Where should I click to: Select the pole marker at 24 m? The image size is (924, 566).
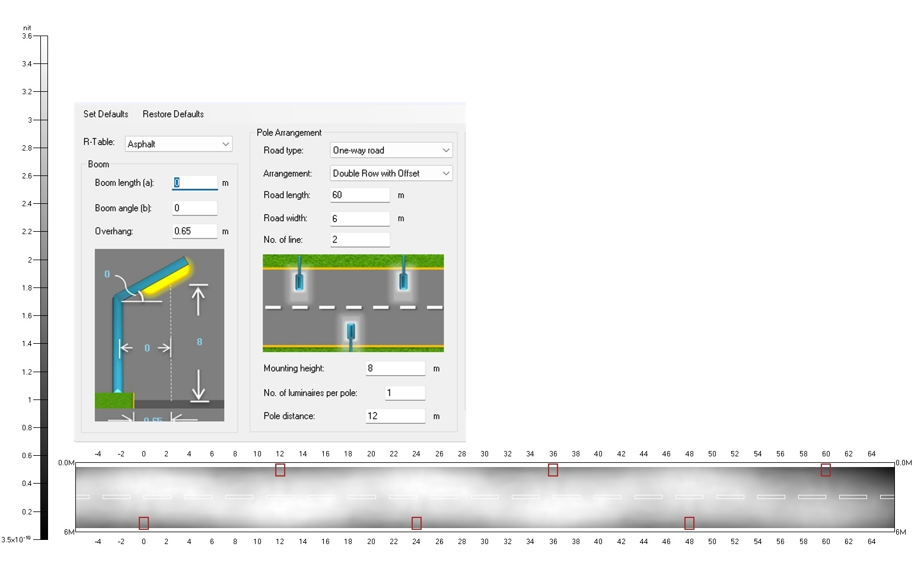point(416,523)
